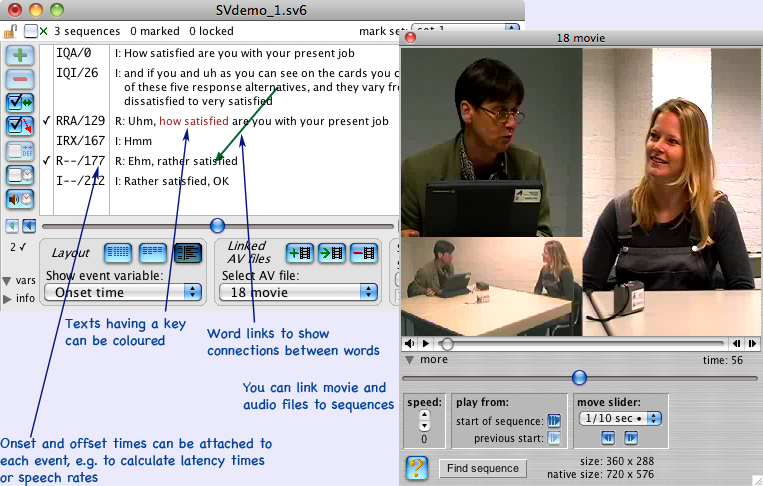Click the 'time: 56' readout
This screenshot has width=763, height=486.
pos(723,360)
